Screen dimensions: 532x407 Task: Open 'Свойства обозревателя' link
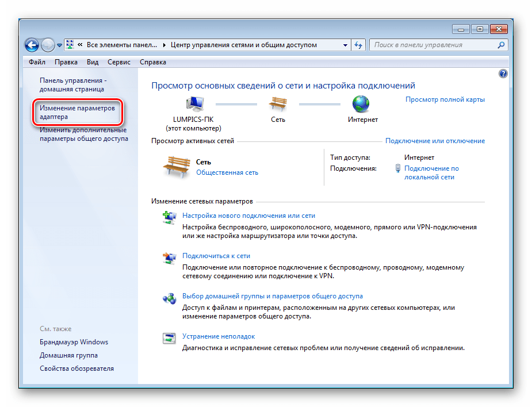coord(76,368)
